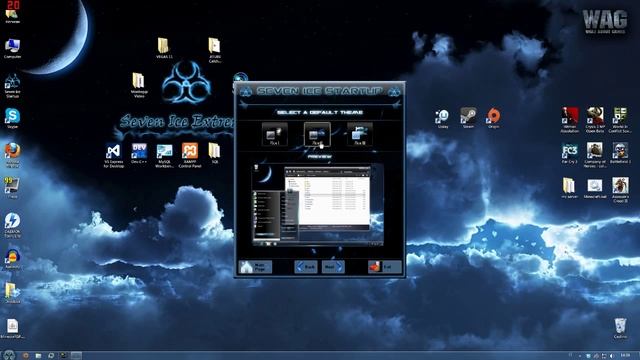Open the World in Conflict shortcut
640x360 pixels.
click(x=620, y=120)
